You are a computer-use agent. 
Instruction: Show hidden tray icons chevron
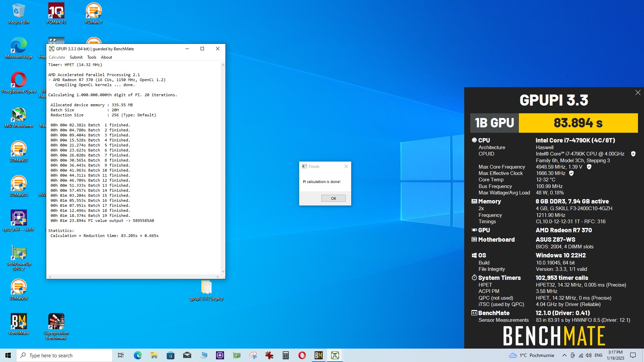[564, 355]
